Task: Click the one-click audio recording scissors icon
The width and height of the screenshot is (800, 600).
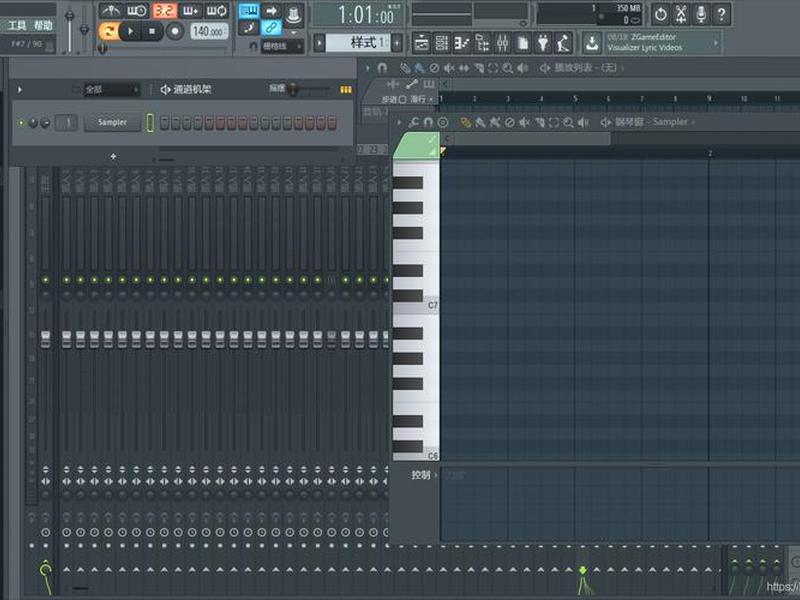Action: point(681,14)
